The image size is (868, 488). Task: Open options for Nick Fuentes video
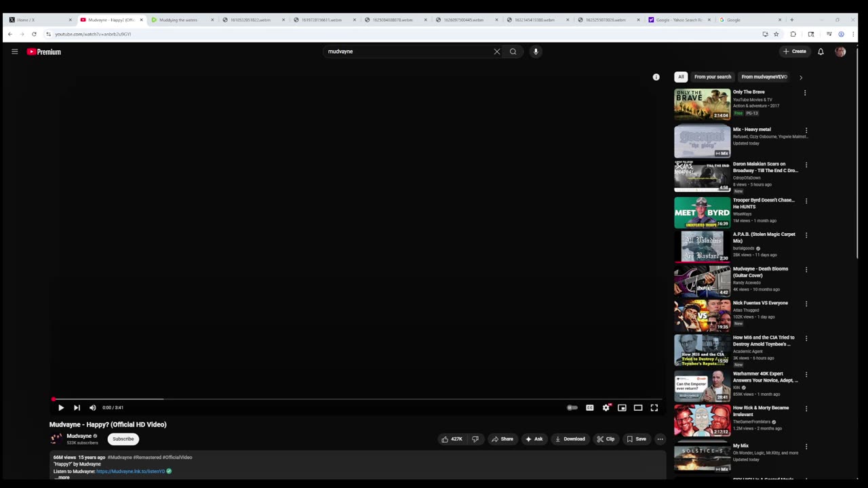point(806,304)
